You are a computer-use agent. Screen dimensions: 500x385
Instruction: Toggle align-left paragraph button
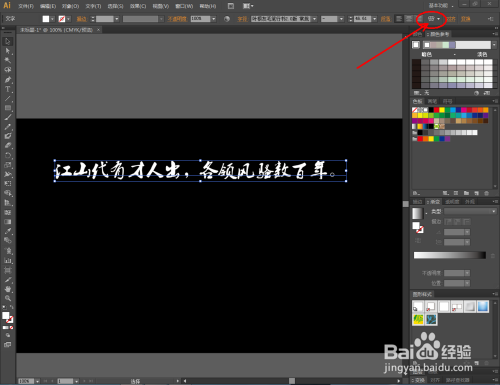coord(399,19)
